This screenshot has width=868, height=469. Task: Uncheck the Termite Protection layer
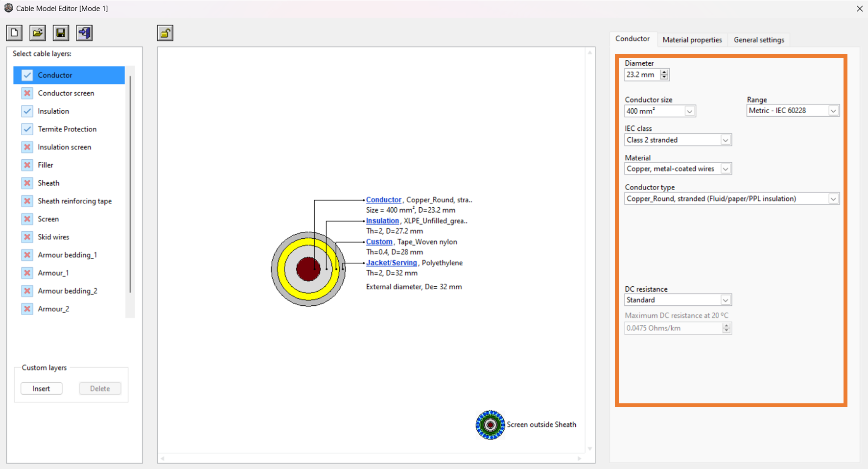(x=27, y=129)
